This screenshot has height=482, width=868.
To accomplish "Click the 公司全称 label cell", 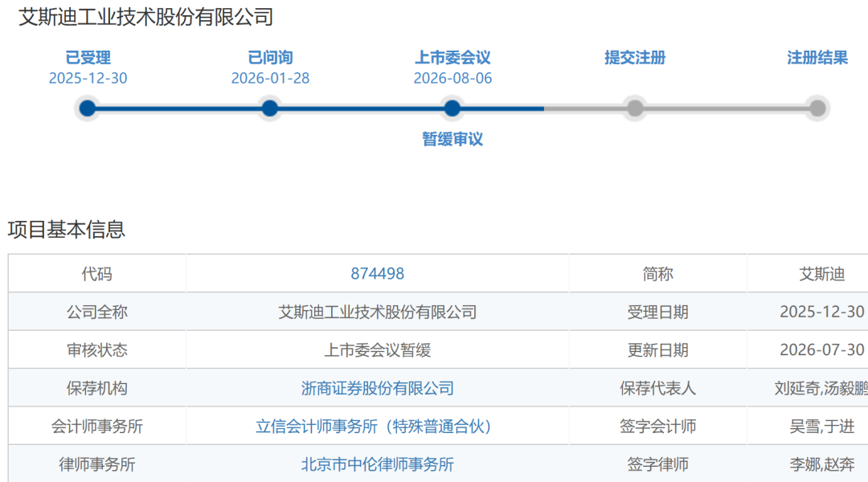I will tap(97, 312).
